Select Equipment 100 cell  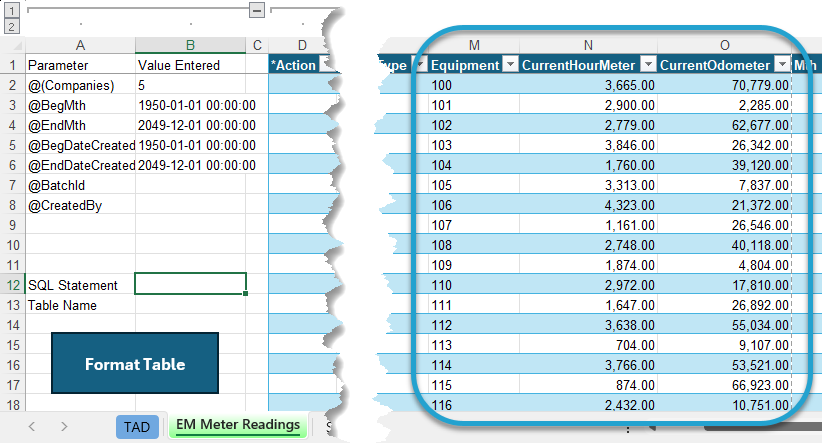click(x=474, y=85)
